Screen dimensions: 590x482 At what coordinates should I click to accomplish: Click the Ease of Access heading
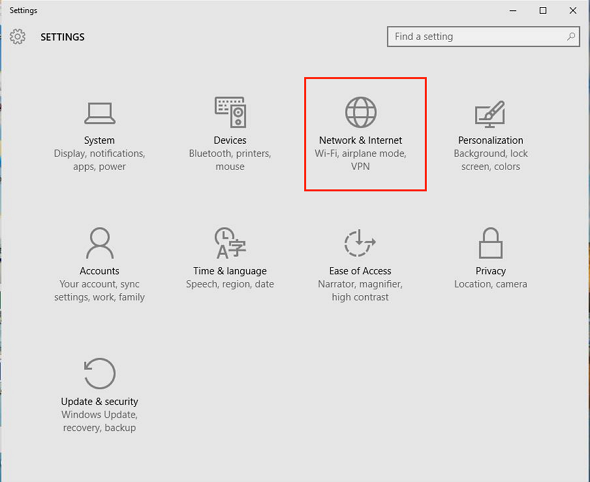coord(360,271)
